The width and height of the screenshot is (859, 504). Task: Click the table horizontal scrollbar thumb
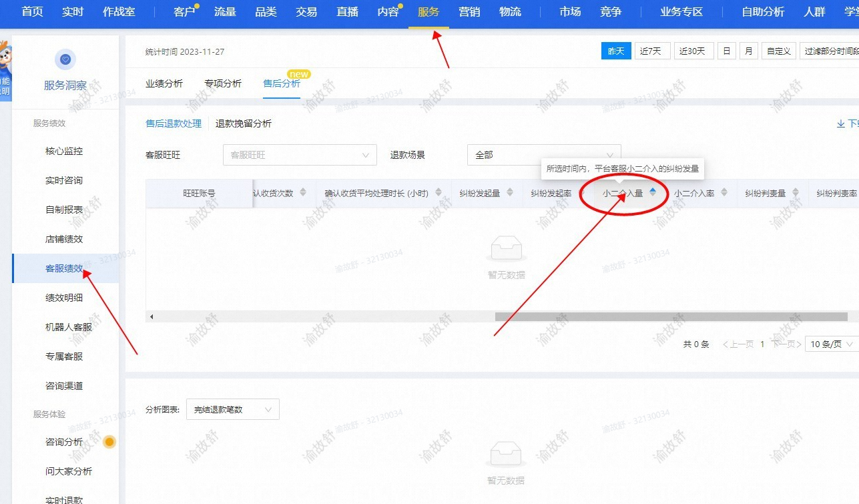coord(671,316)
